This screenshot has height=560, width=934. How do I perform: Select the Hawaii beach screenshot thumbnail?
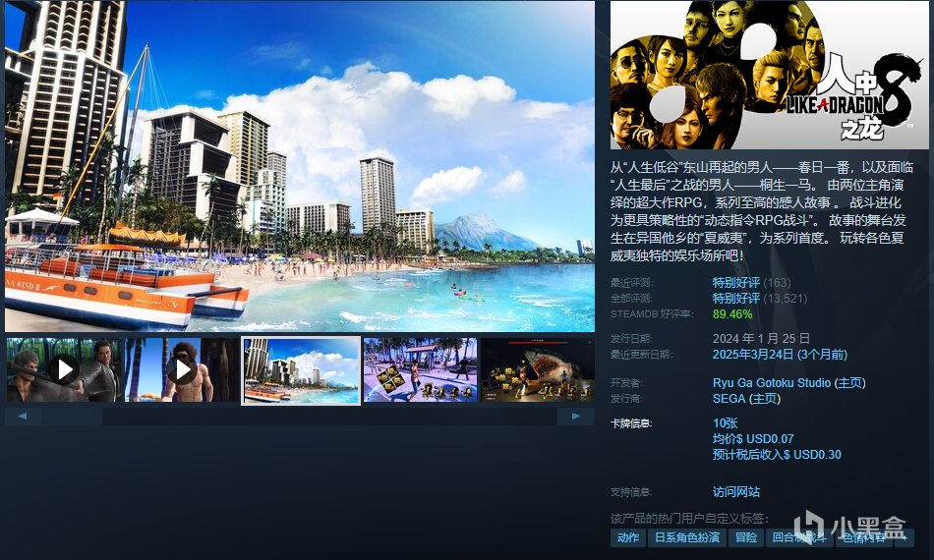click(x=301, y=370)
